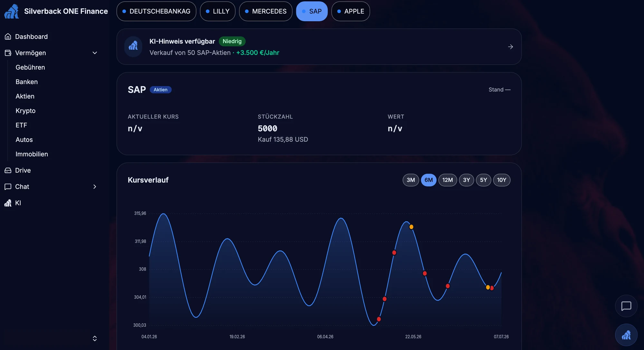
Task: Go to Banken in the sidebar
Action: click(x=27, y=82)
